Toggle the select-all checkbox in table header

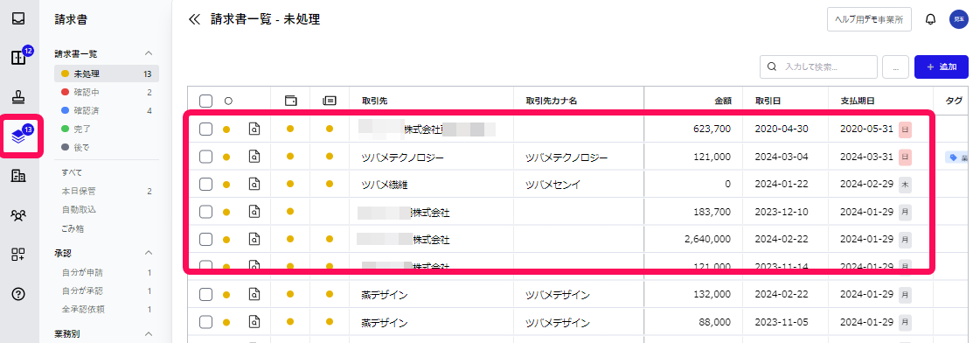pos(206,101)
